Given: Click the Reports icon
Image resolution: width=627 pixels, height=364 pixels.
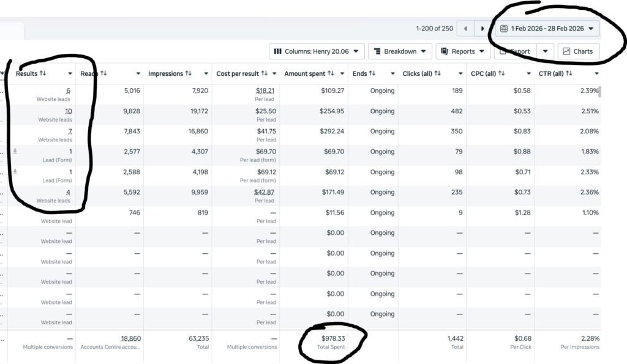Looking at the screenshot, I should point(445,51).
